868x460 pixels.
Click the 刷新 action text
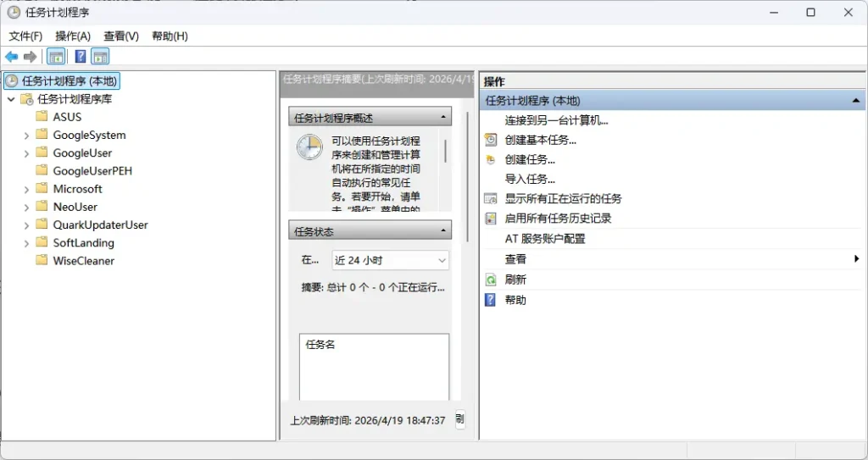(515, 280)
